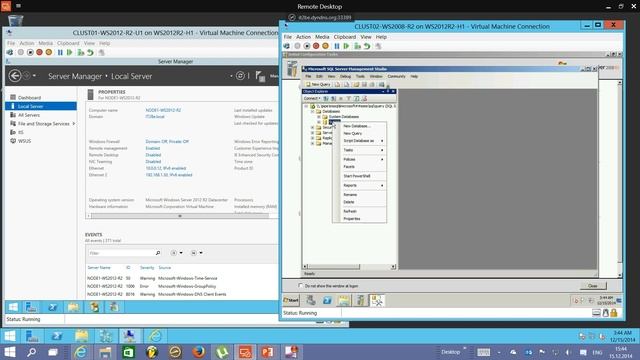Click Checkpoint icon in CLUST02 toolbar
Image resolution: width=640 pixels, height=360 pixels.
[x=358, y=46]
